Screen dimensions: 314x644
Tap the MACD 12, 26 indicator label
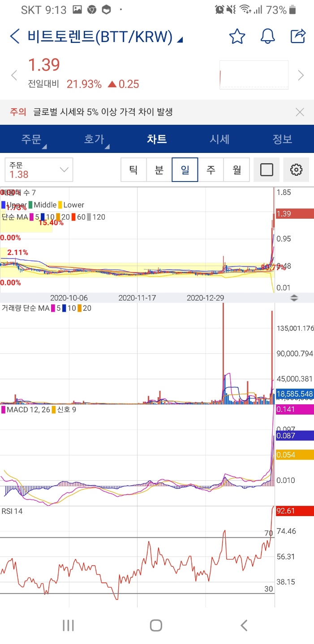point(28,409)
